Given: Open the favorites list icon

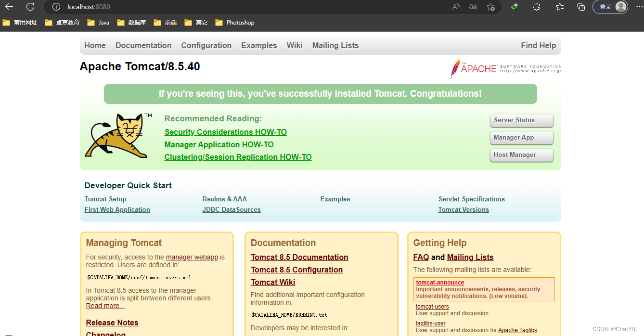Looking at the screenshot, I should (560, 7).
